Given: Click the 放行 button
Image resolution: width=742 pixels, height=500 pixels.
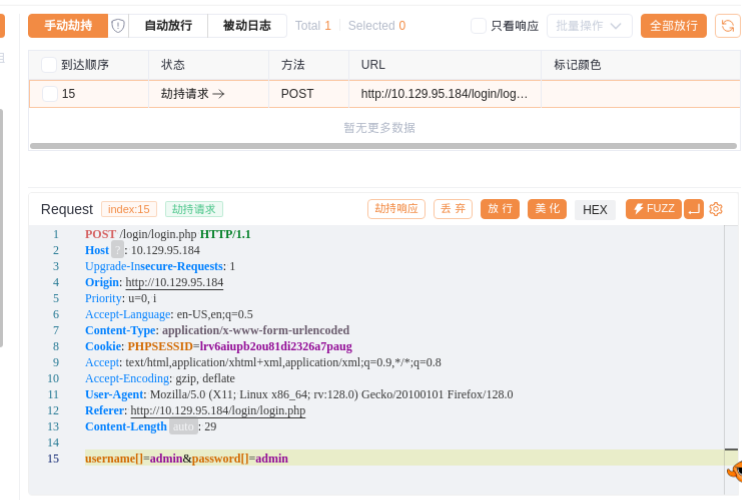Looking at the screenshot, I should coord(500,209).
